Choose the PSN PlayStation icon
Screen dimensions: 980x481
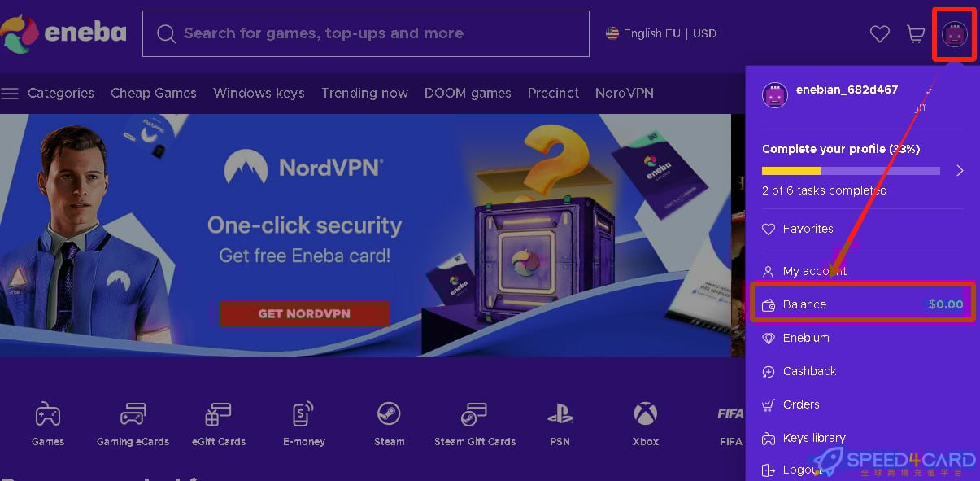(x=560, y=414)
